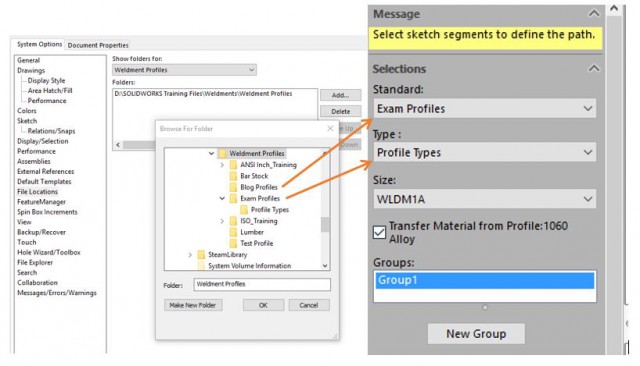Open the Show folders for dropdown
The height and width of the screenshot is (366, 640).
tap(184, 70)
